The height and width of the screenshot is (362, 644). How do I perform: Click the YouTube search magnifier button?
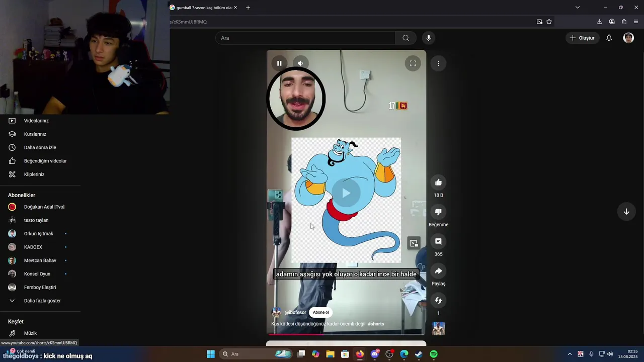tap(406, 38)
